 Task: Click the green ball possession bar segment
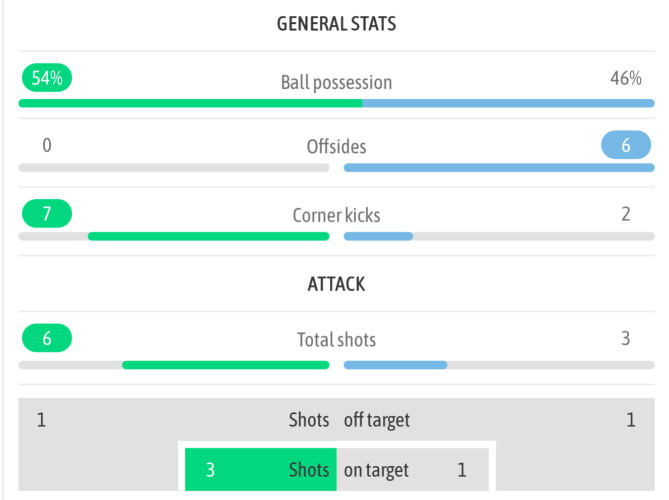[190, 102]
